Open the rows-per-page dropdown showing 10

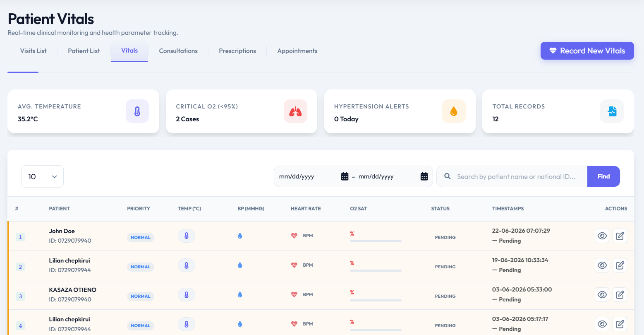click(x=42, y=176)
